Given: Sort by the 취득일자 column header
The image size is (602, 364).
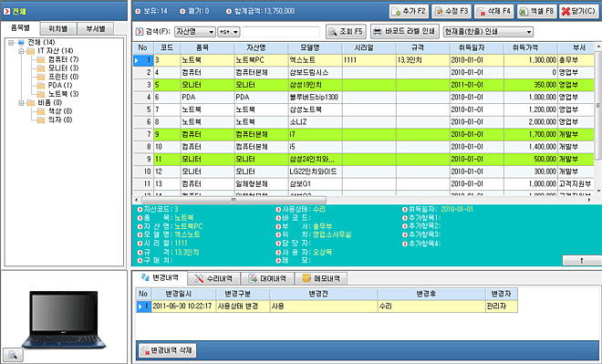Looking at the screenshot, I should point(476,48).
